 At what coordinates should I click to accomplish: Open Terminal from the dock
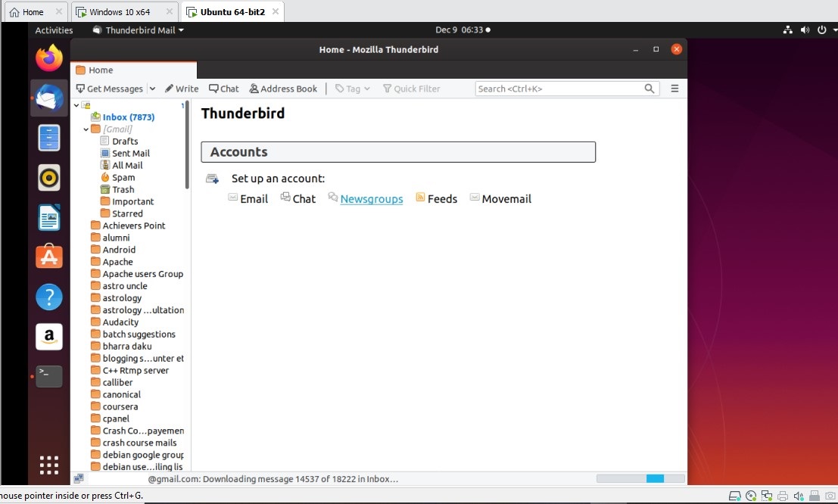click(x=49, y=376)
